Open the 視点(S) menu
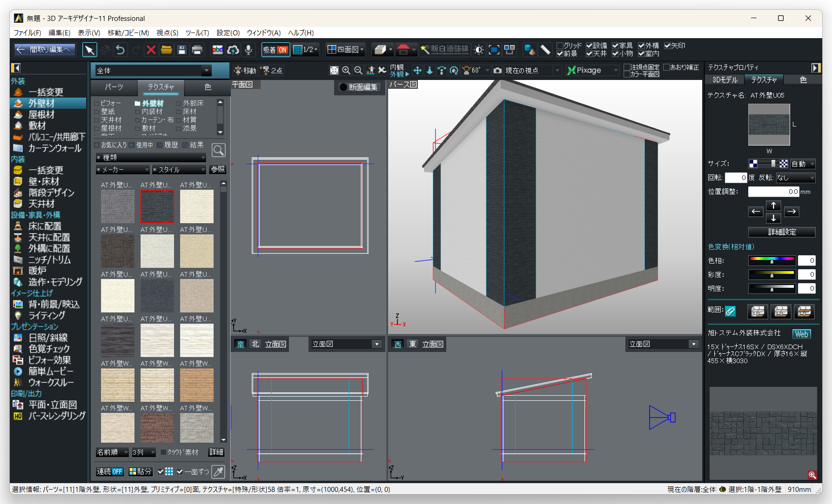Viewport: 832px width, 504px height. point(167,33)
